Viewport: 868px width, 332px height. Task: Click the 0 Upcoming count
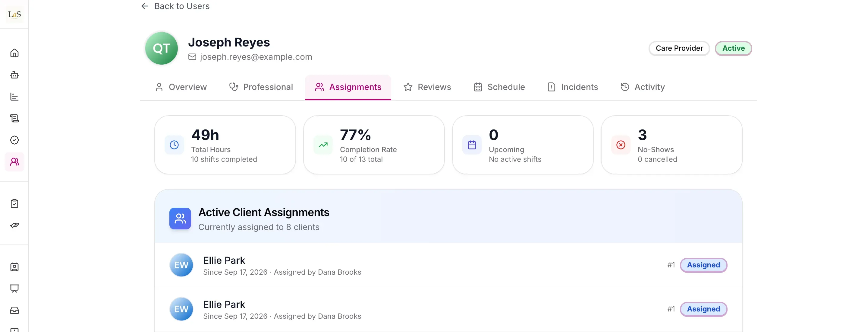tap(494, 135)
